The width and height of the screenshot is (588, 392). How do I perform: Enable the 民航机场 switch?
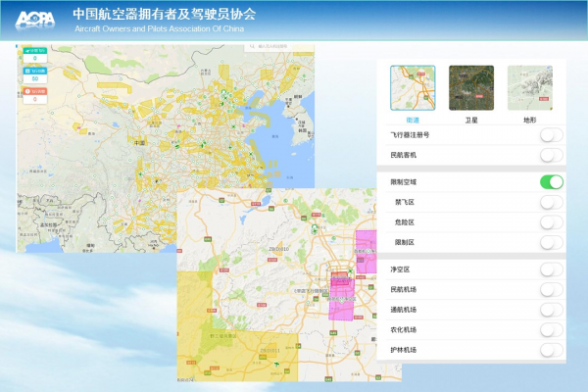551,290
